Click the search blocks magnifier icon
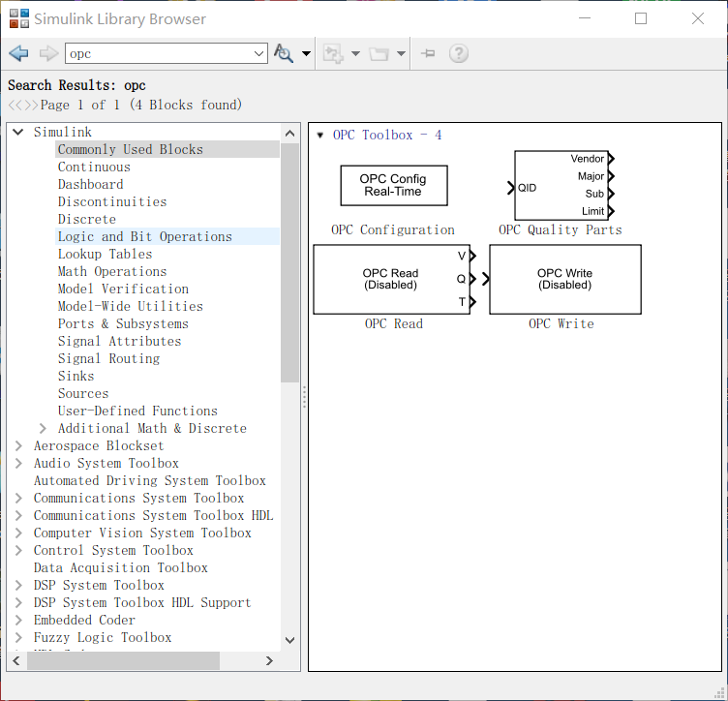The width and height of the screenshot is (728, 701). 284,54
